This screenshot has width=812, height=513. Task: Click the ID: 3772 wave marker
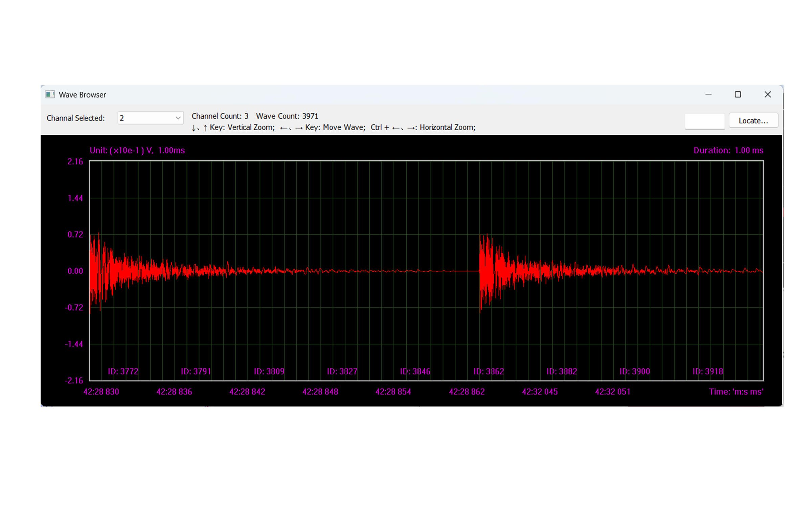coord(123,371)
